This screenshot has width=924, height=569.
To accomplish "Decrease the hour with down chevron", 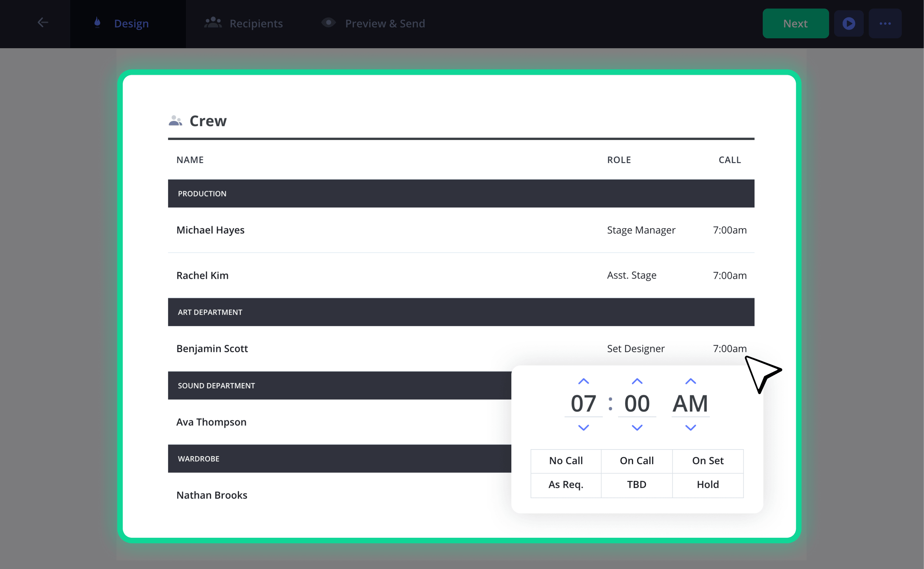I will pos(583,427).
